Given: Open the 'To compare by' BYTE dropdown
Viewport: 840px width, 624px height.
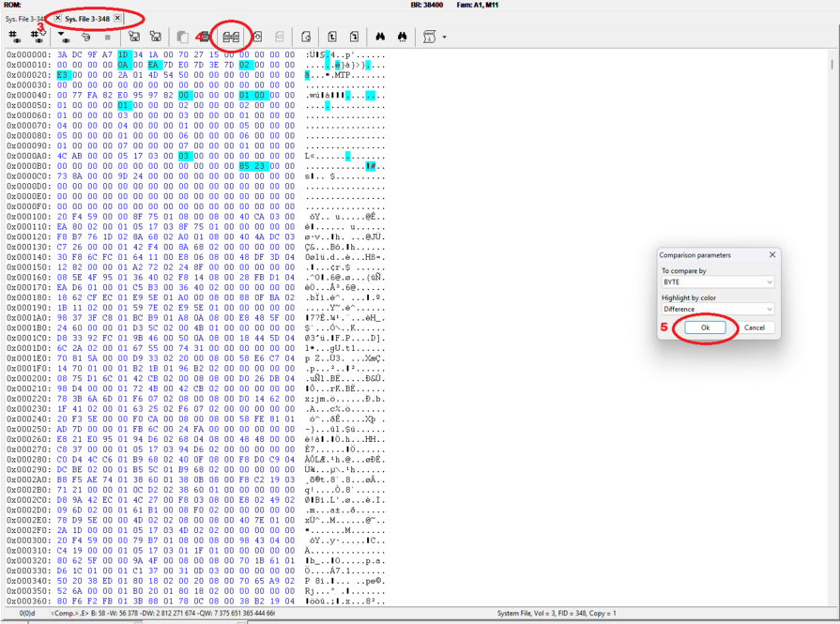Looking at the screenshot, I should 718,282.
